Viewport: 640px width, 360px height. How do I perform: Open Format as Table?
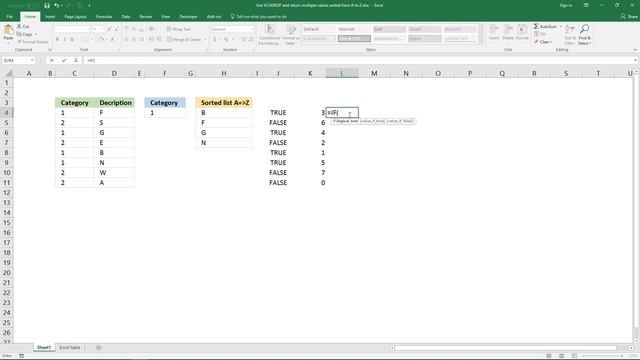coord(291,34)
